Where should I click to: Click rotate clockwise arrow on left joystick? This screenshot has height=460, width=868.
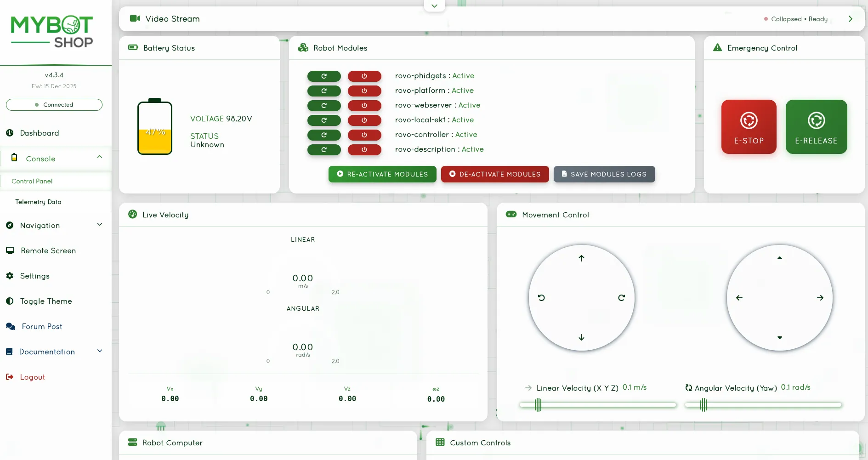coord(621,298)
